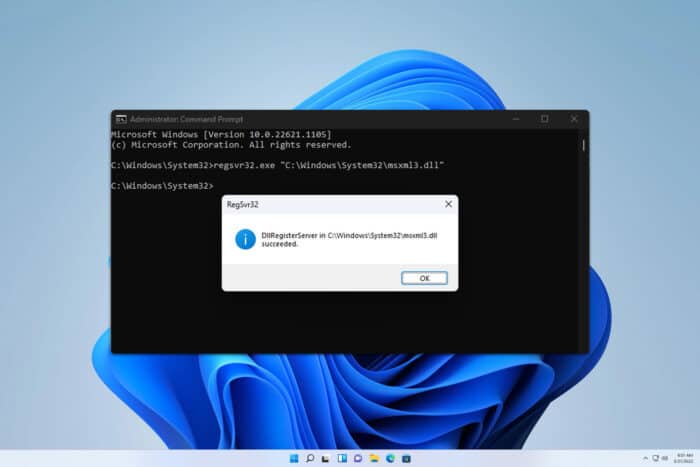Click the RegSvr32 dialog title text

click(x=242, y=204)
